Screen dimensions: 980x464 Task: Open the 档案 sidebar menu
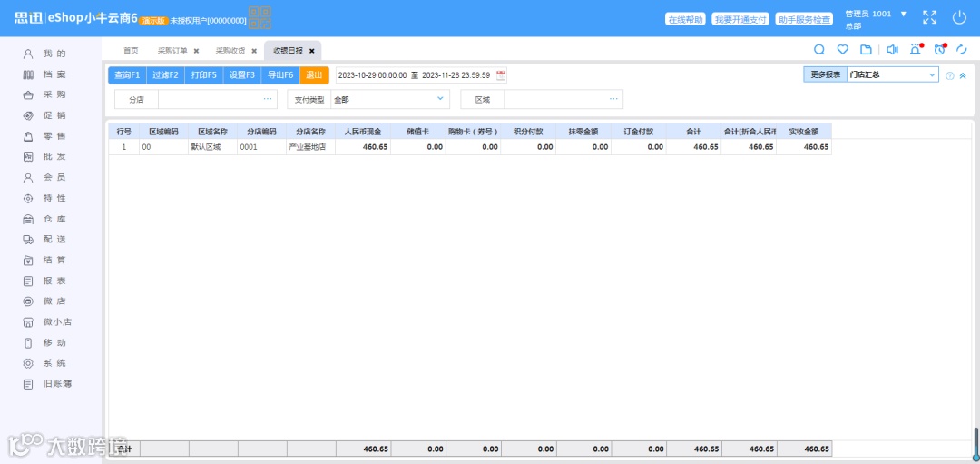point(44,74)
